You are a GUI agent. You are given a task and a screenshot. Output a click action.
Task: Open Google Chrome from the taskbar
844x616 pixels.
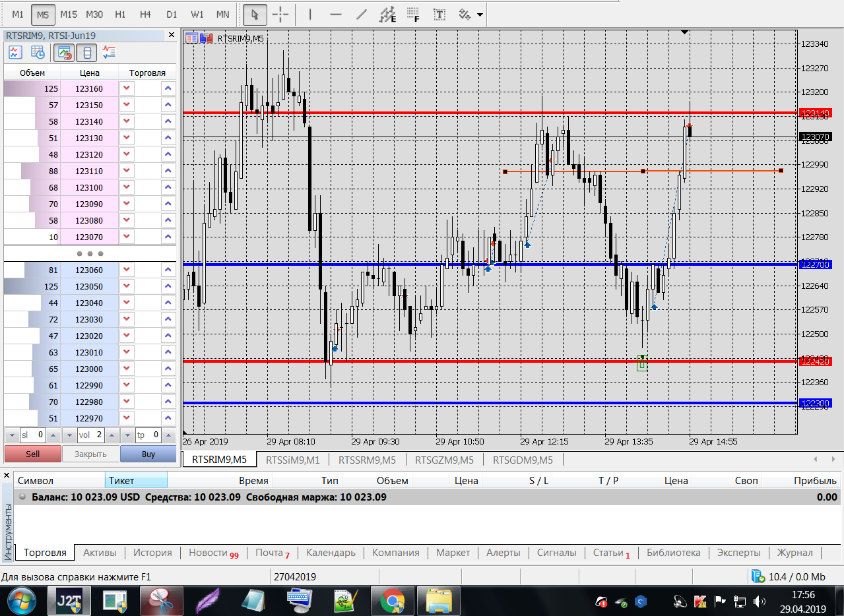[x=392, y=601]
